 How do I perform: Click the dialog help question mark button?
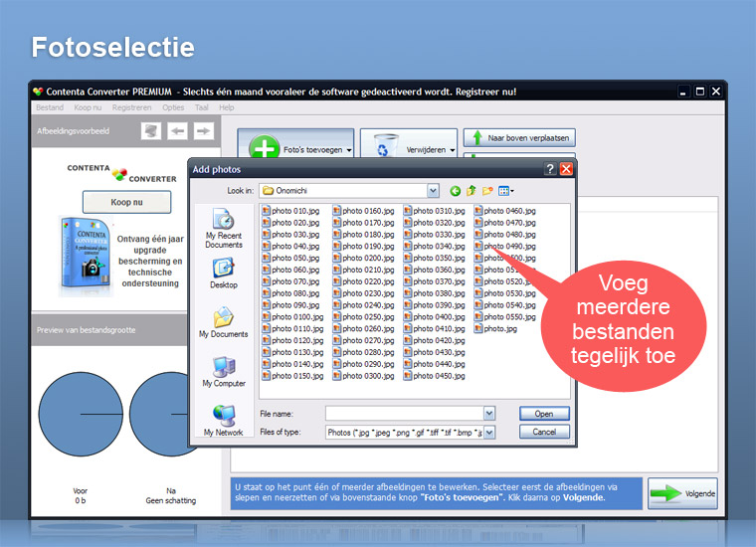pyautogui.click(x=550, y=169)
